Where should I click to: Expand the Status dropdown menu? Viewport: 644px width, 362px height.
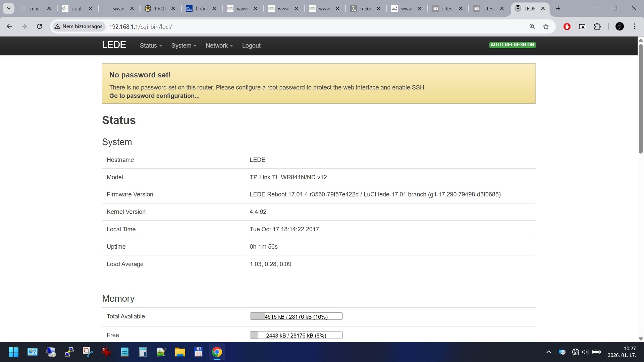pyautogui.click(x=151, y=46)
